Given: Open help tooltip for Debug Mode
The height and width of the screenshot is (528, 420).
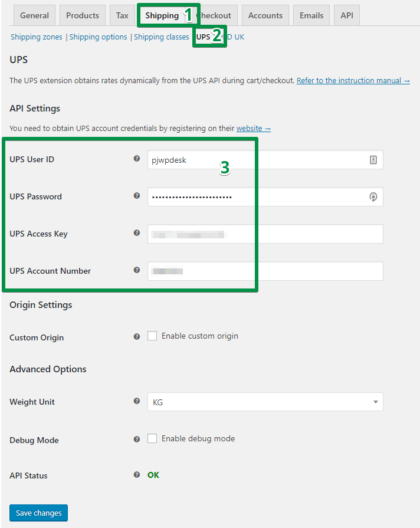Looking at the screenshot, I should point(137,439).
